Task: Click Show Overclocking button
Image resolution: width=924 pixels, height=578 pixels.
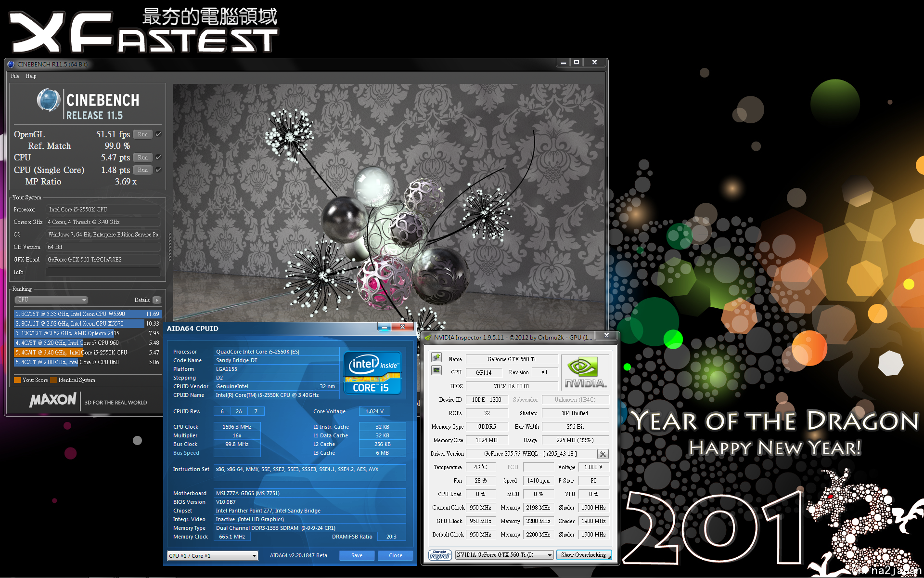Action: (584, 555)
